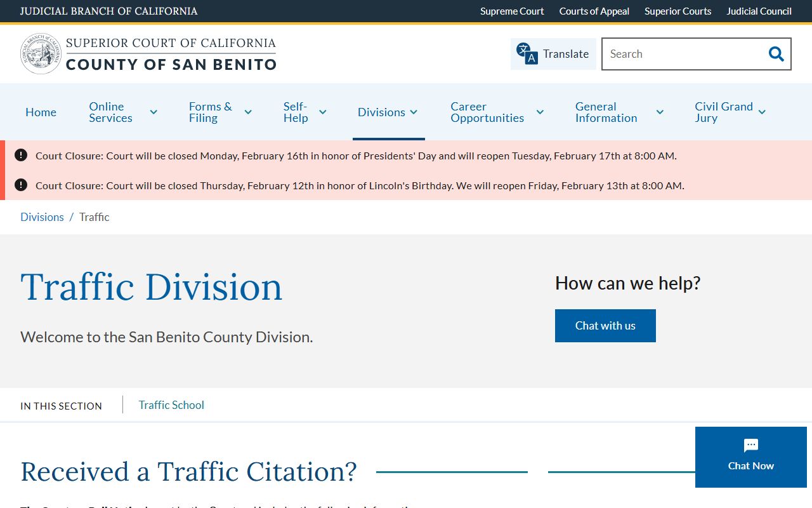Open the Online Services menu
This screenshot has width=812, height=508.
click(x=110, y=112)
